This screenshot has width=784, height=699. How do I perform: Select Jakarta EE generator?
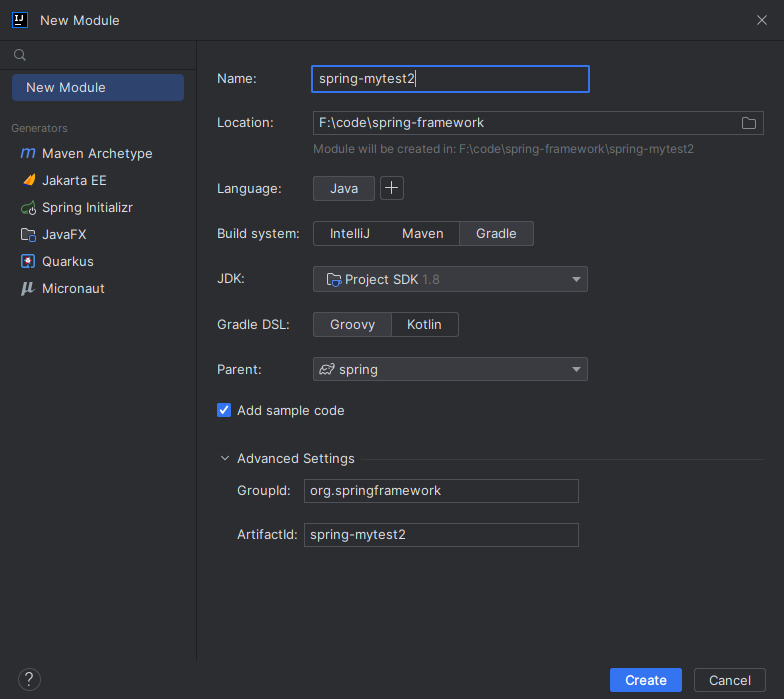click(x=74, y=180)
